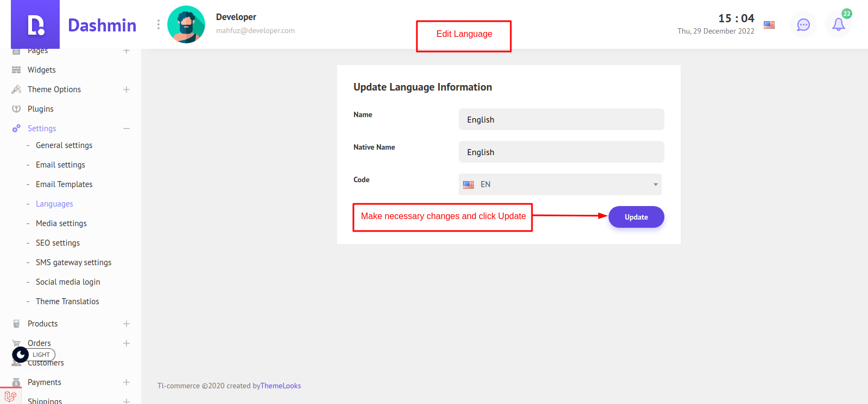Follow the ThemeLooks footer link

(x=281, y=386)
